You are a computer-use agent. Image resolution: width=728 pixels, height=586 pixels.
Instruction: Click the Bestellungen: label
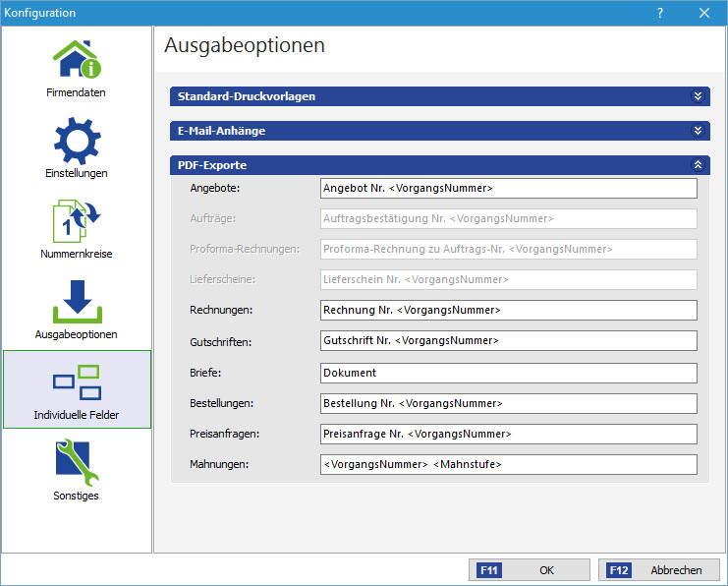(221, 403)
